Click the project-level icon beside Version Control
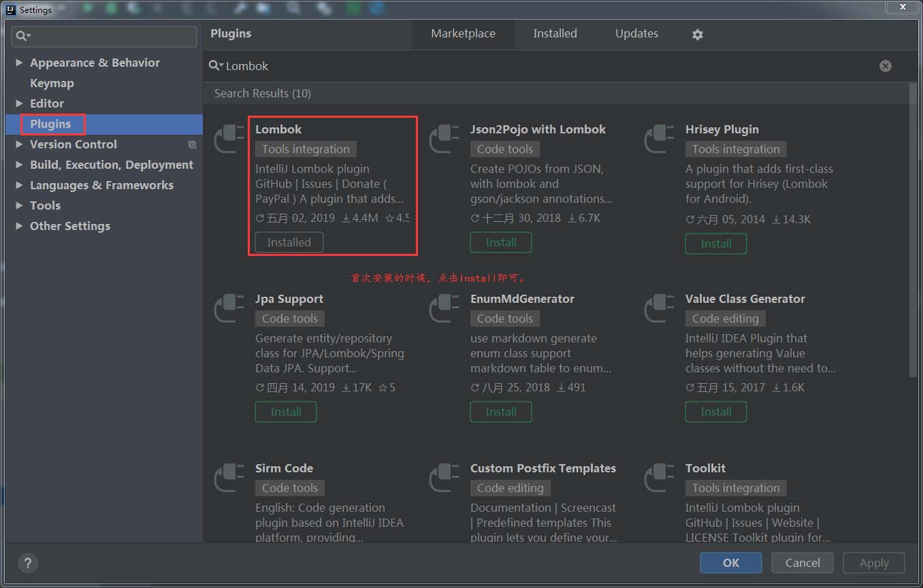The width and height of the screenshot is (923, 588). pyautogui.click(x=192, y=144)
